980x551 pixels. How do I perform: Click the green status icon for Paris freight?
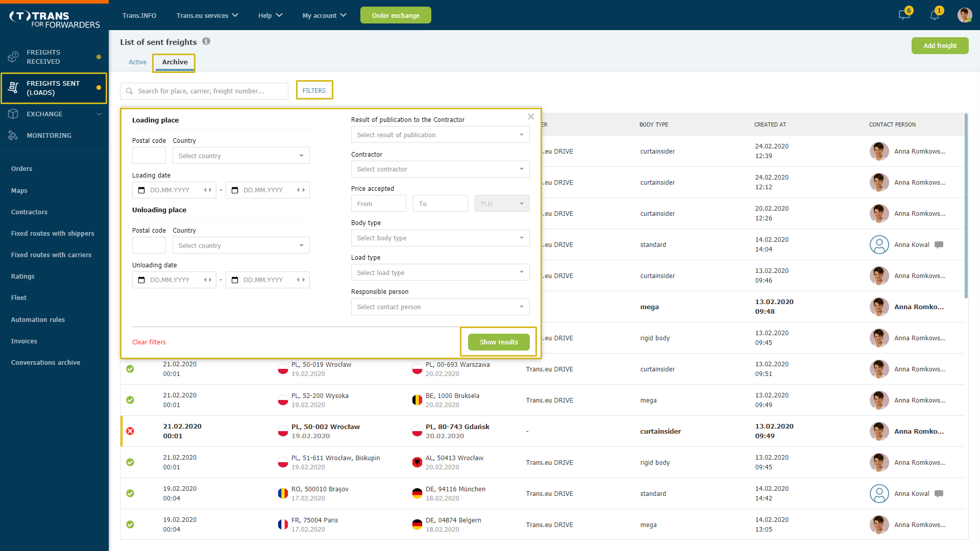[130, 524]
